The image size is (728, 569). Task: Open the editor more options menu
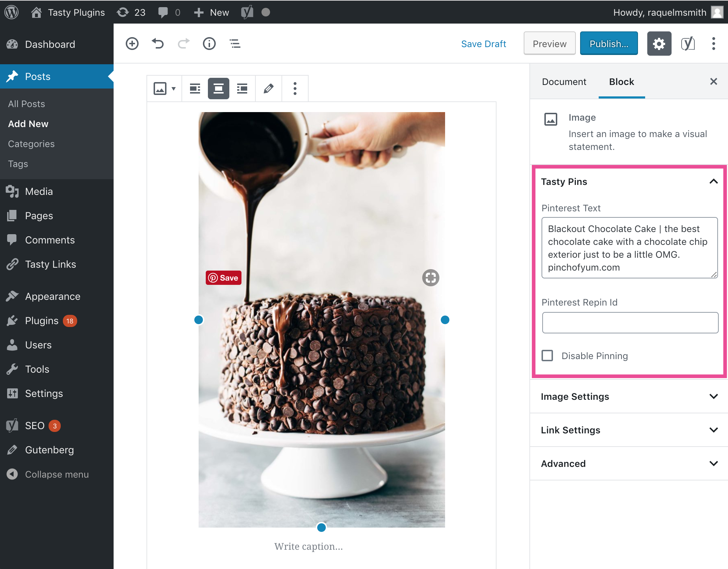point(714,44)
